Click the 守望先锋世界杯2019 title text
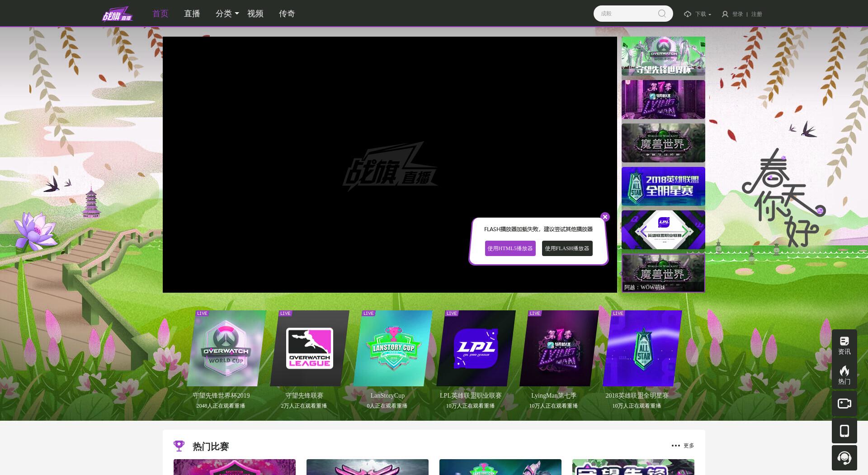The height and width of the screenshot is (475, 868). point(221,395)
